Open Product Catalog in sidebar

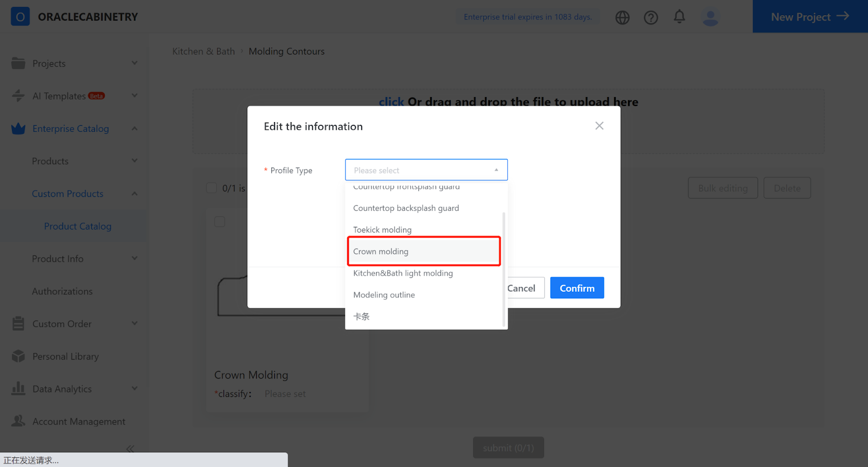[78, 226]
